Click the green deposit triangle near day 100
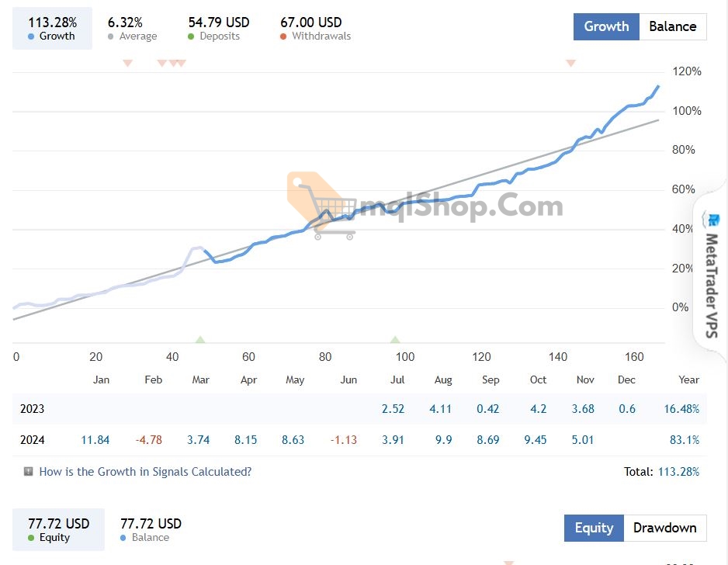Screen dimensions: 728x565 (x=395, y=340)
